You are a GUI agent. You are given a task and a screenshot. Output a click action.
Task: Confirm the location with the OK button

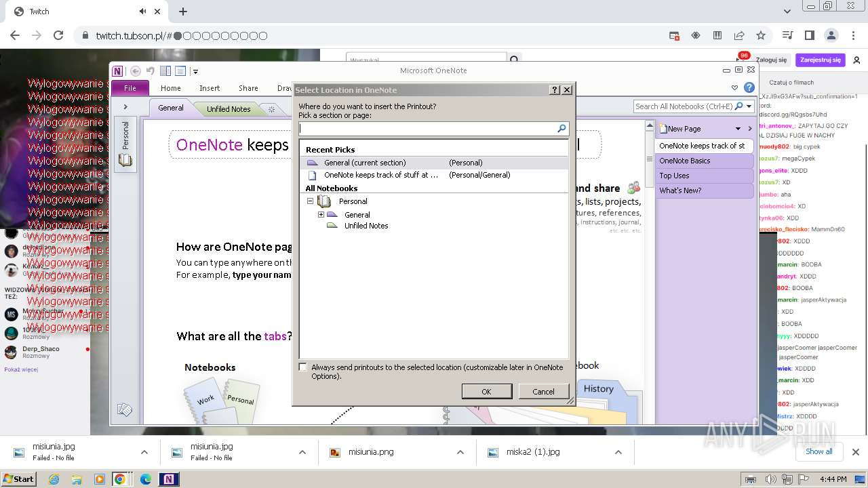point(486,391)
